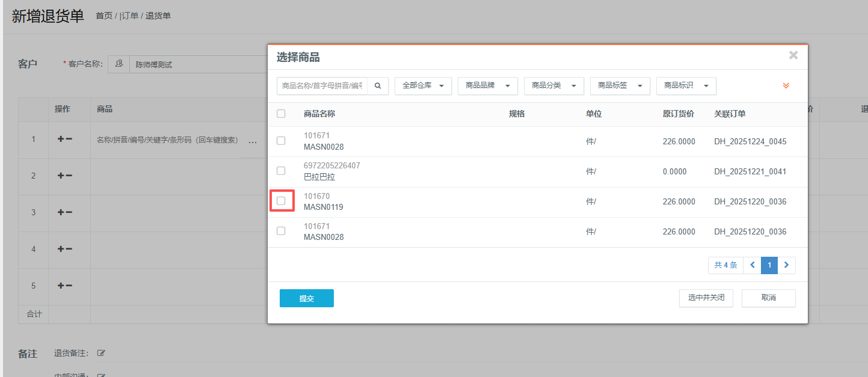
Task: Click the product code 6972205226407
Action: click(x=332, y=166)
